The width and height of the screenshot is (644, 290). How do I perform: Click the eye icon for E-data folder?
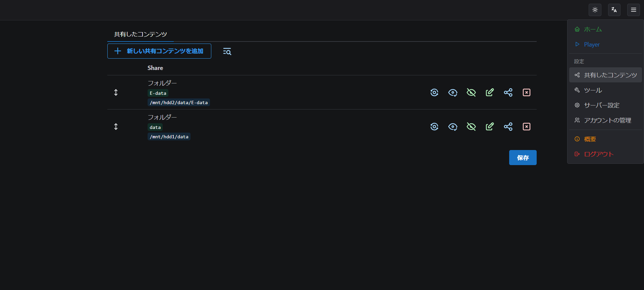tap(452, 92)
